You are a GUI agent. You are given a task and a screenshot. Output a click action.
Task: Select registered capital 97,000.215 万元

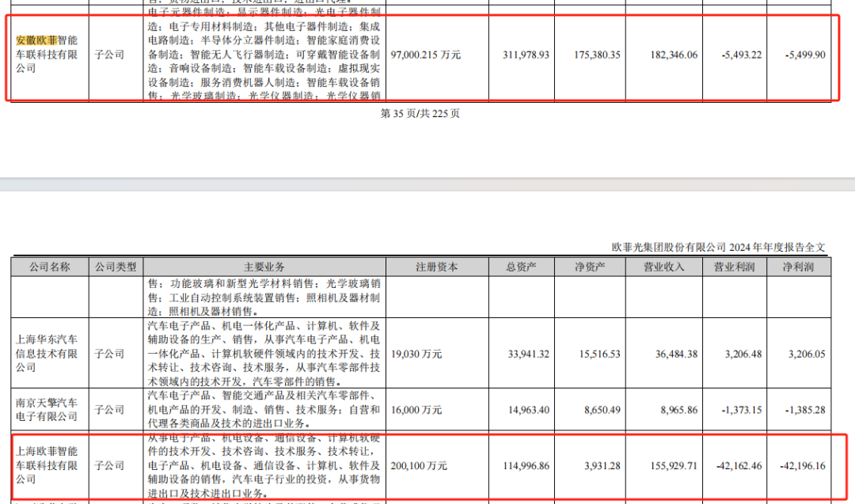click(425, 55)
